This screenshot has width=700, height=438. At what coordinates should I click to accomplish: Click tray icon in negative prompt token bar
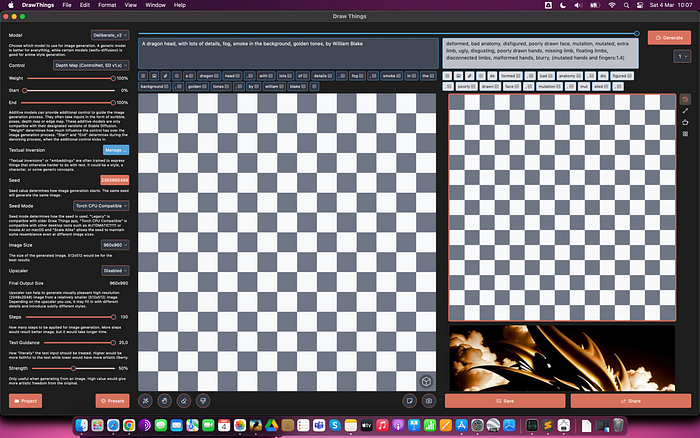click(x=458, y=76)
